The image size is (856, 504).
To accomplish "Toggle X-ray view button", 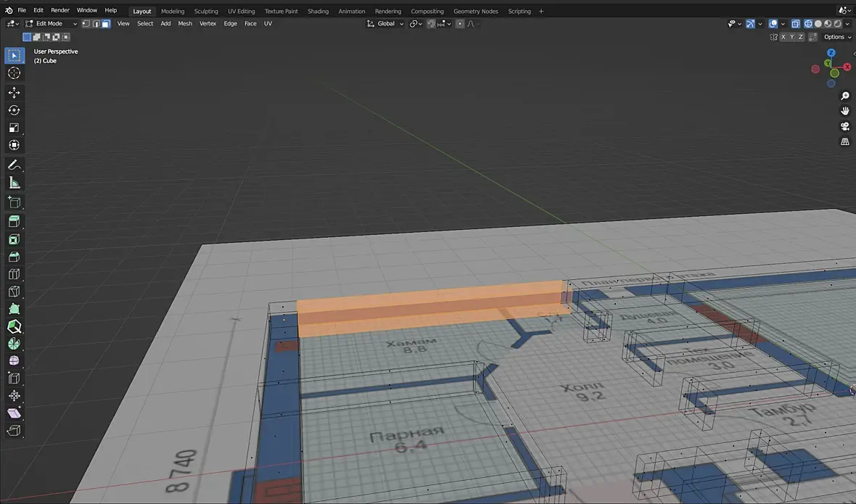I will click(x=795, y=23).
